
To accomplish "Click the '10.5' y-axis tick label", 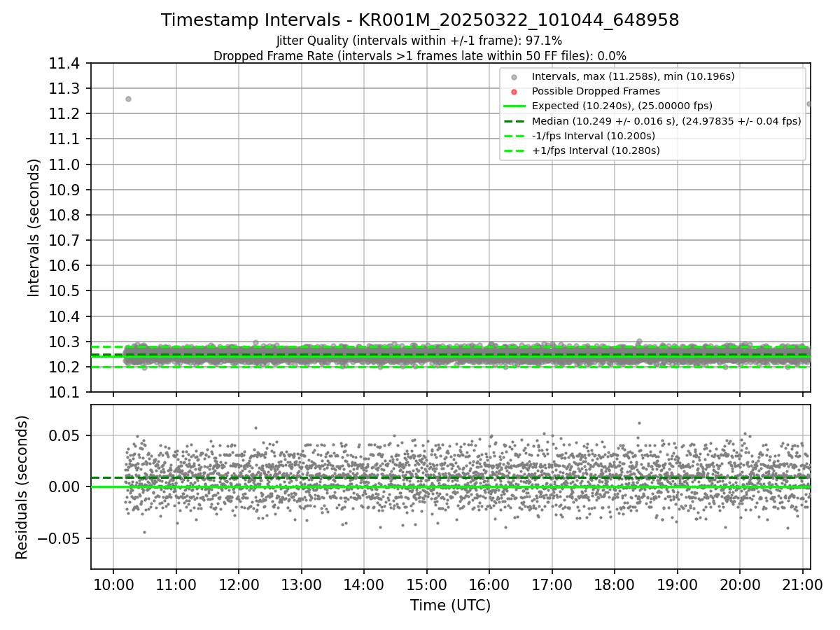I will pyautogui.click(x=64, y=291).
